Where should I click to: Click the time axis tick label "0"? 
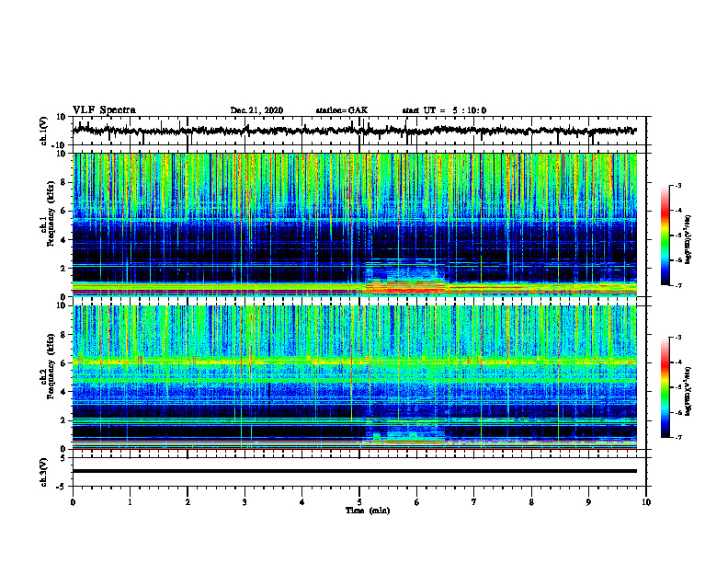pos(73,502)
